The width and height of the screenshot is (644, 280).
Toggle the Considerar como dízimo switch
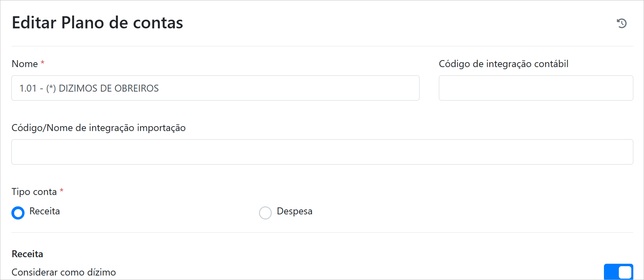pos(618,272)
